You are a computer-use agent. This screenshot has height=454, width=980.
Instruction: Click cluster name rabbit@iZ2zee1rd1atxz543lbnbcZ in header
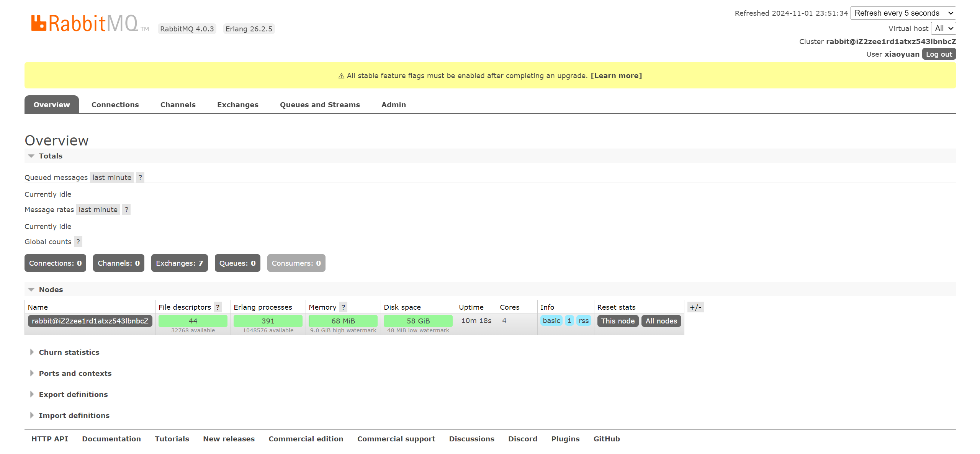click(891, 41)
